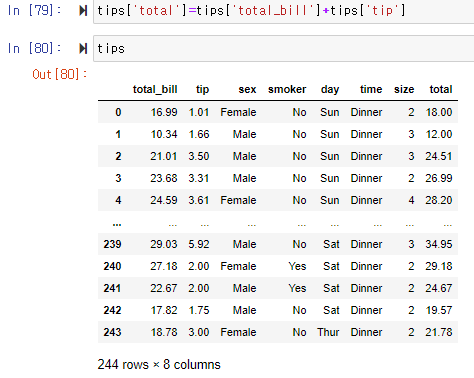The width and height of the screenshot is (474, 378).
Task: Click row index label 242
Action: [112, 310]
